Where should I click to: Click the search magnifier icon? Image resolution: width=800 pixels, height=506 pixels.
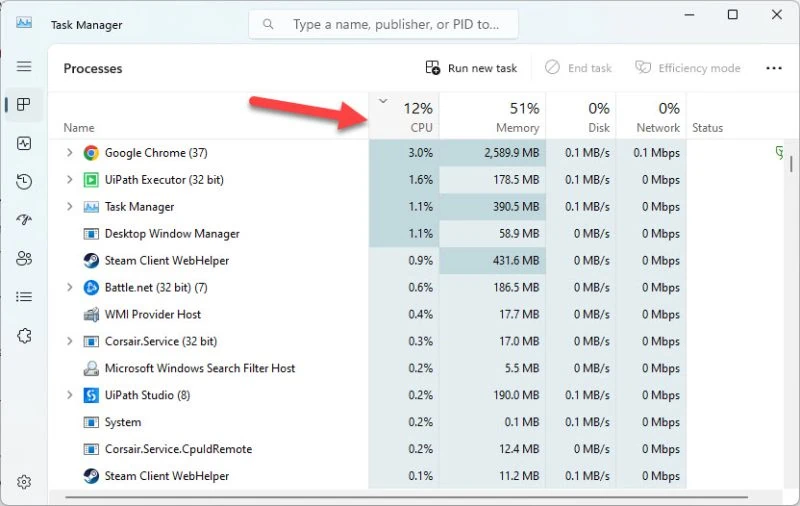[x=268, y=24]
